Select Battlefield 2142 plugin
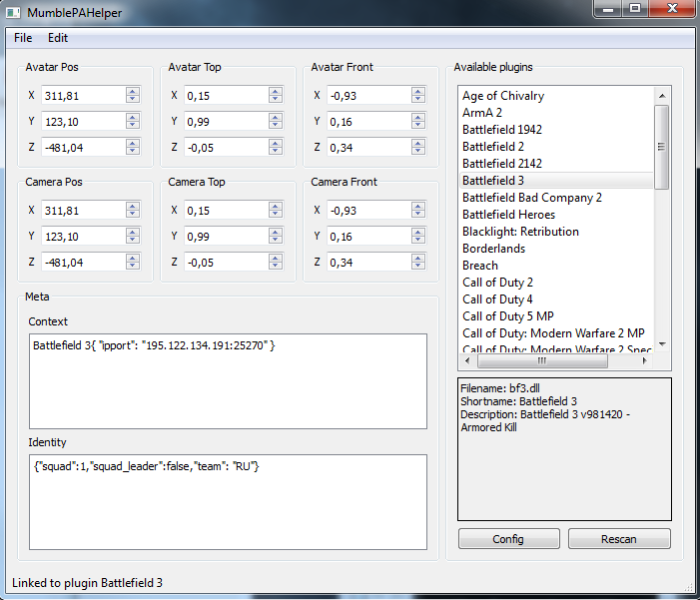Image resolution: width=700 pixels, height=600 pixels. tap(556, 164)
